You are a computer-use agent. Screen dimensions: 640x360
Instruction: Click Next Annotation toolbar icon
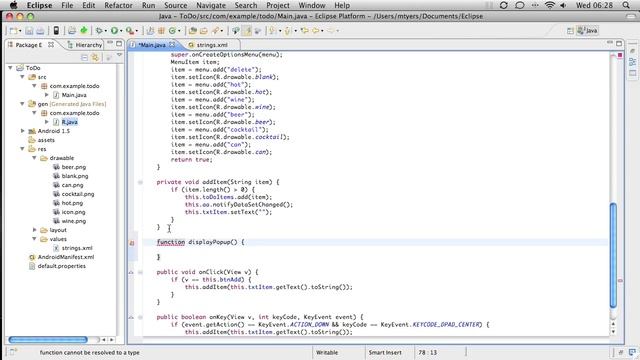click(272, 31)
